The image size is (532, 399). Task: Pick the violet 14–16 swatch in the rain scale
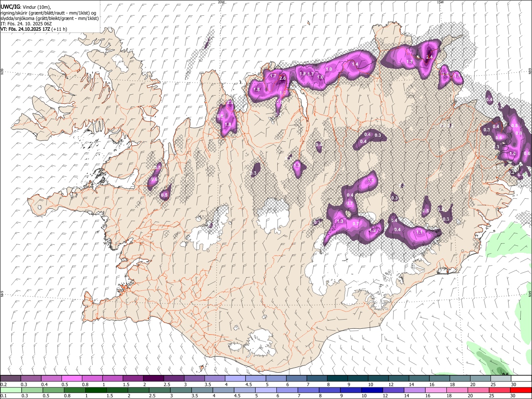pos(414,390)
